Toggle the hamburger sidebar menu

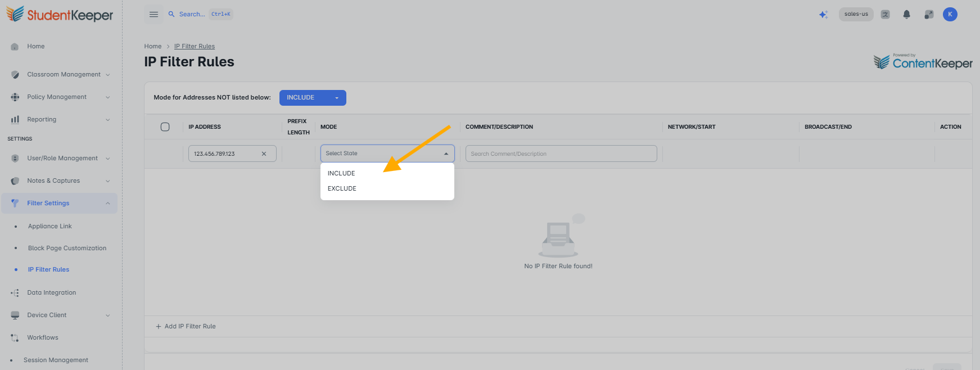pyautogui.click(x=153, y=15)
